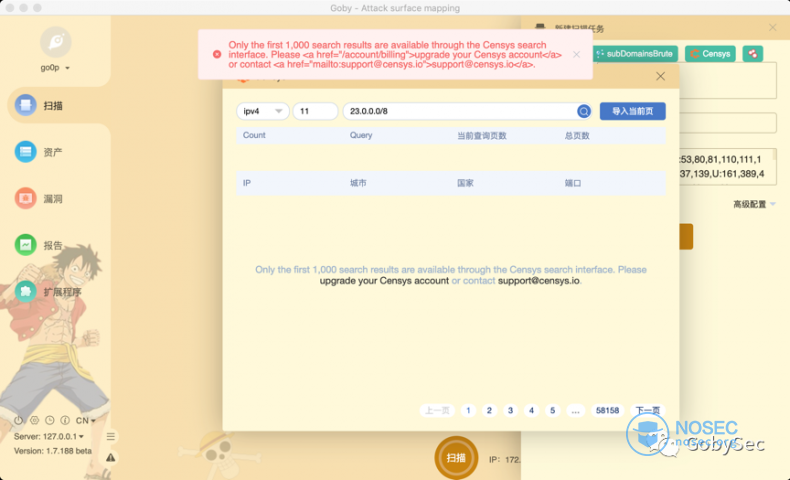Click the Query column header
The height and width of the screenshot is (480, 790).
click(361, 135)
